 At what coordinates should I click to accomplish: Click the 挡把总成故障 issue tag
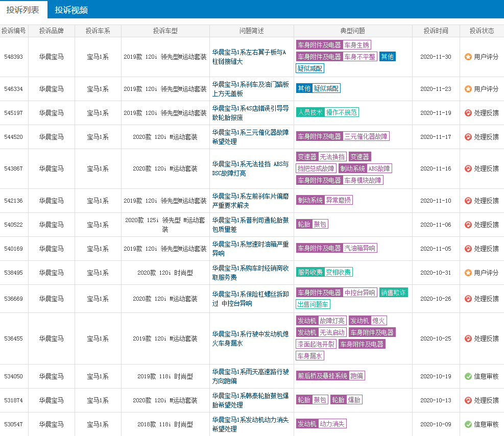click(316, 168)
